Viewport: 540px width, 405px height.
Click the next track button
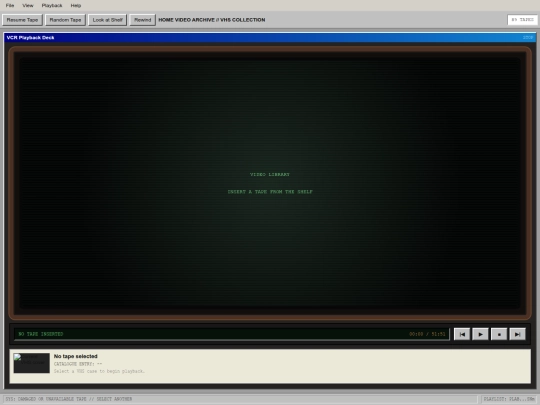517,334
